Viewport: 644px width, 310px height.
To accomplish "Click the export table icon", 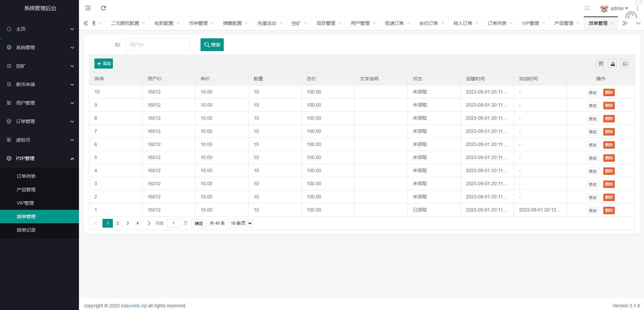I will pyautogui.click(x=613, y=64).
